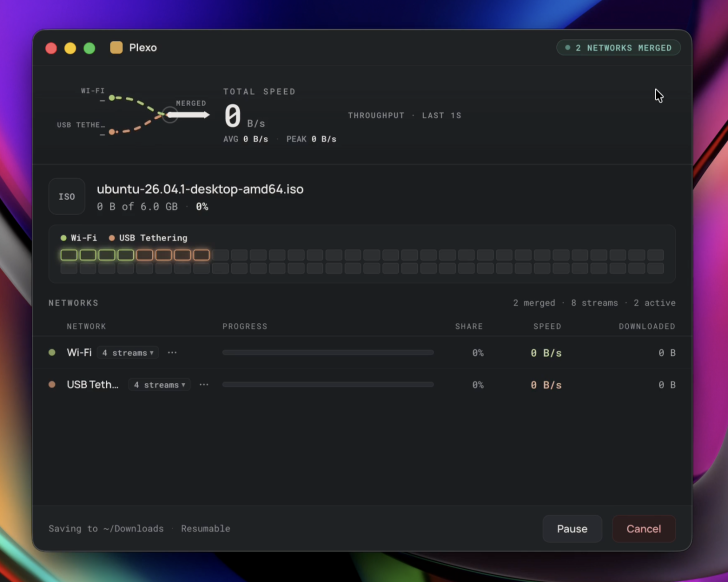Viewport: 728px width, 582px height.
Task: Click the ISO file type icon
Action: pos(67,196)
